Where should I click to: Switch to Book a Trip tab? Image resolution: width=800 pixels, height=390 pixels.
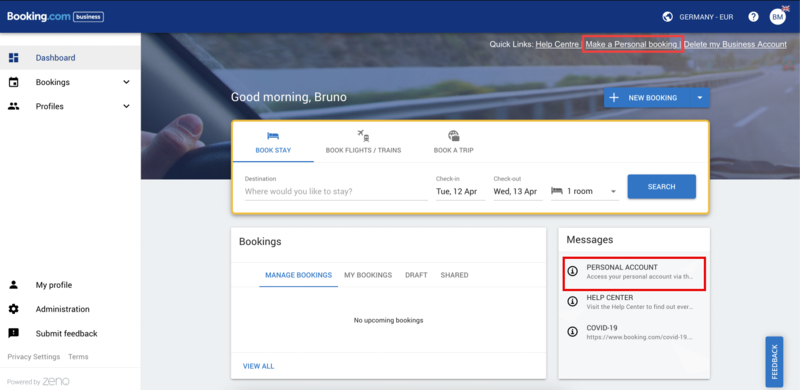point(454,142)
